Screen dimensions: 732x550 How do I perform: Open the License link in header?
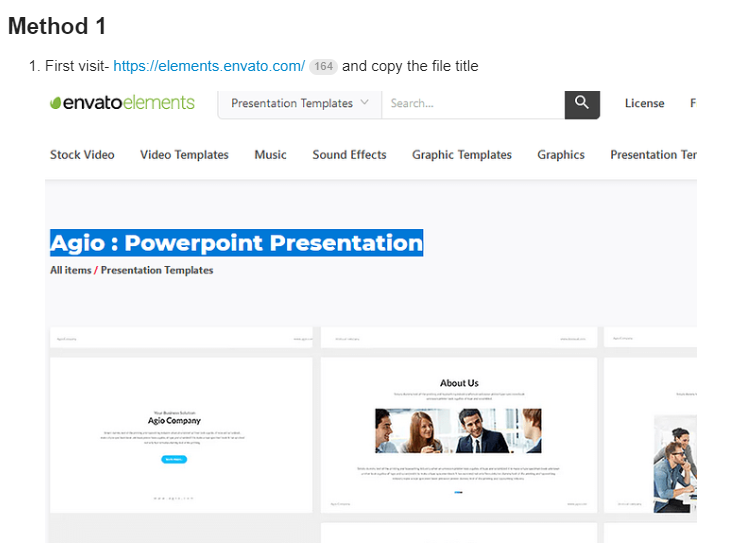(x=644, y=103)
